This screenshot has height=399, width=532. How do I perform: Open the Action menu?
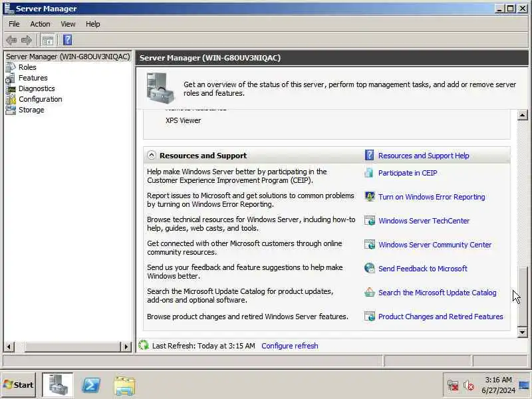coord(40,24)
